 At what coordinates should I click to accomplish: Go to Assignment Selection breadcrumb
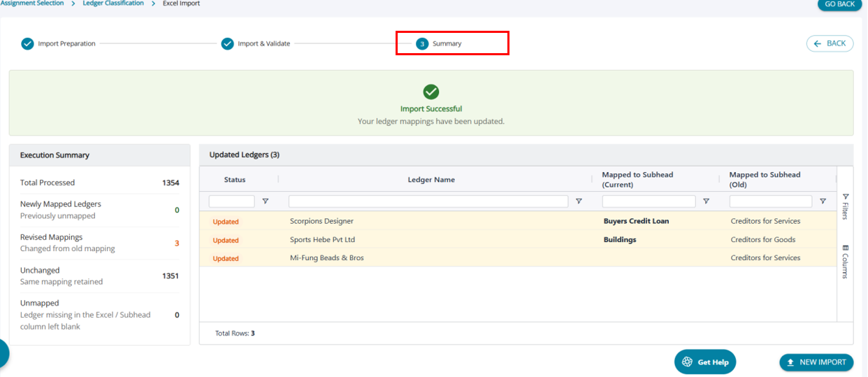point(33,3)
